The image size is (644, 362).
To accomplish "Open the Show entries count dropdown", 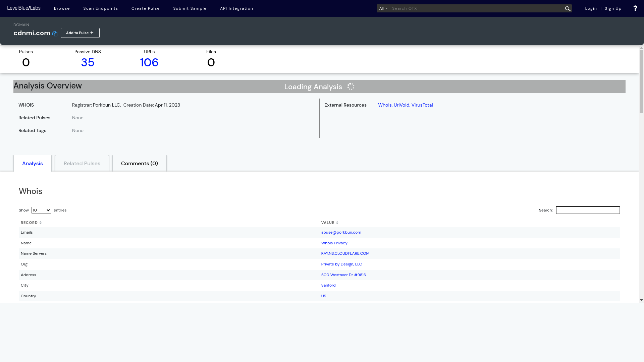I will pos(41,210).
